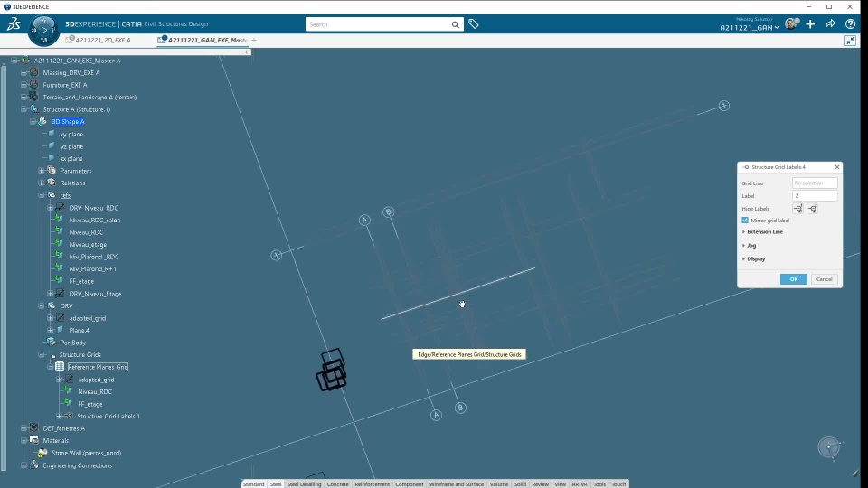Add a new tab with plus
Image resolution: width=868 pixels, height=488 pixels.
click(254, 40)
